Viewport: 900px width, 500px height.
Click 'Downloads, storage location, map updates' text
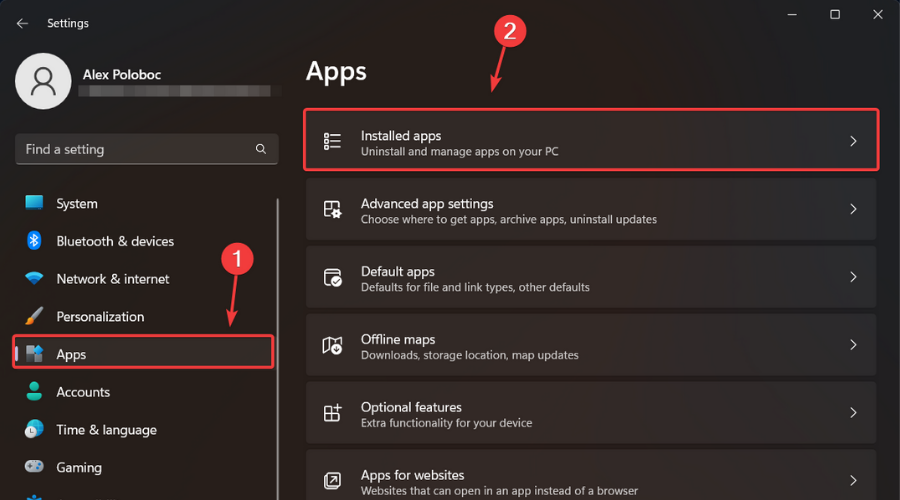pyautogui.click(x=470, y=355)
